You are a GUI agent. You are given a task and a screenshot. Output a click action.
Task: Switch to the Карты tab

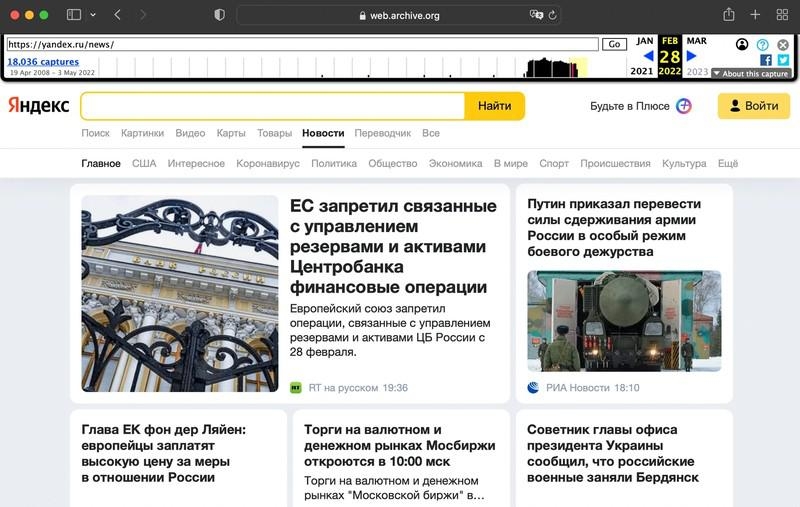tap(231, 133)
